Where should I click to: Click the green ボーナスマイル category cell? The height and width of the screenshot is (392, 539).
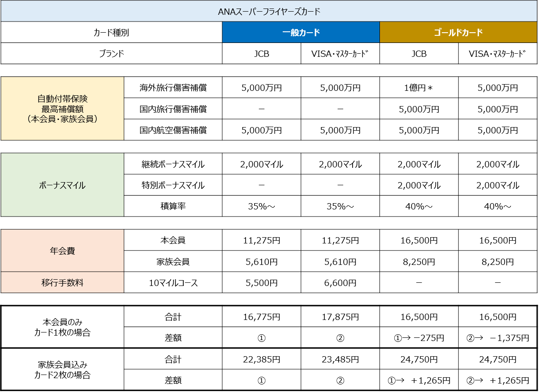coord(62,185)
